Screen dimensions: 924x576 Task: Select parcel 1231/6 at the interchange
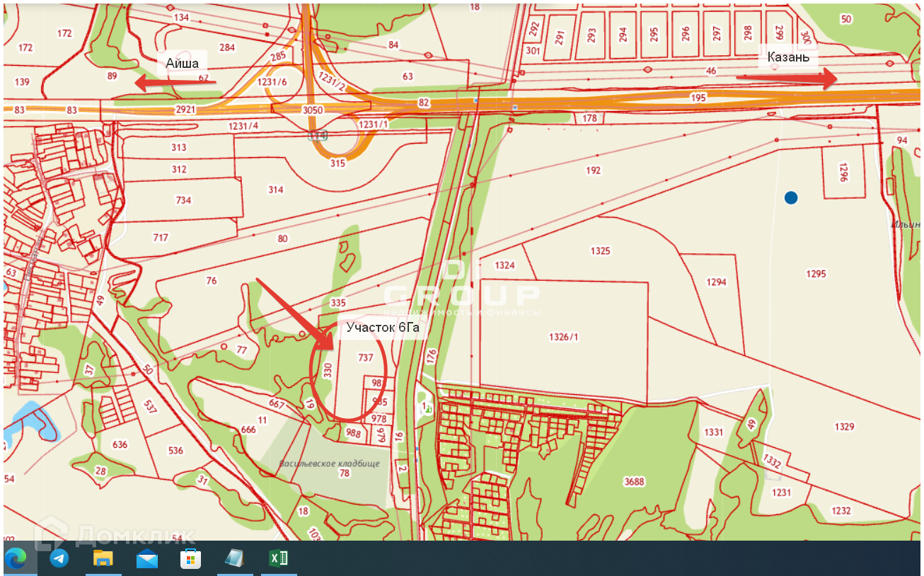[272, 82]
